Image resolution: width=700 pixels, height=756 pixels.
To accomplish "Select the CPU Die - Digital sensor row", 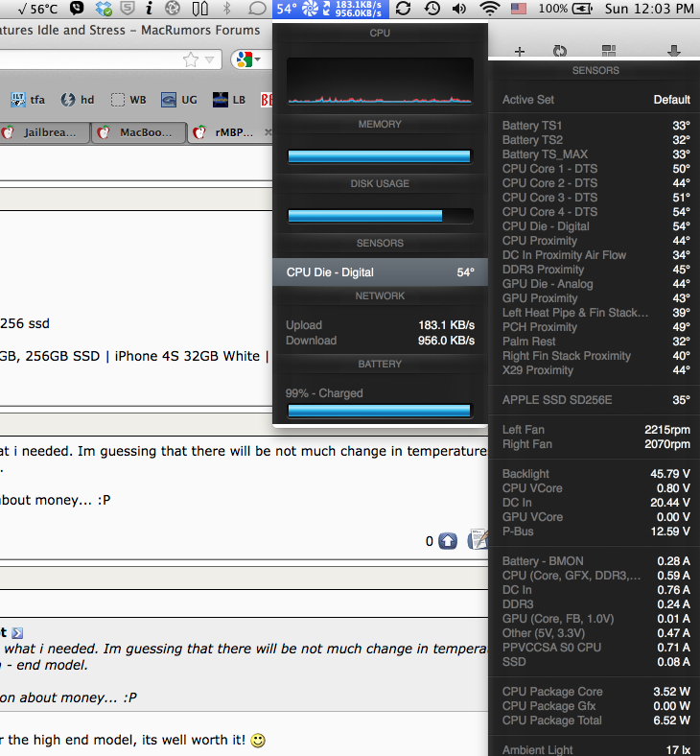I will [380, 272].
